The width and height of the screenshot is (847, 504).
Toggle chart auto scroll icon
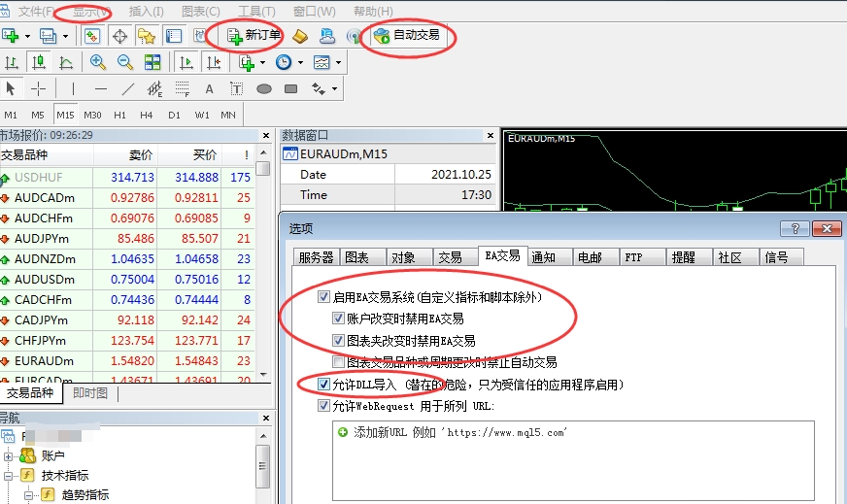click(186, 63)
